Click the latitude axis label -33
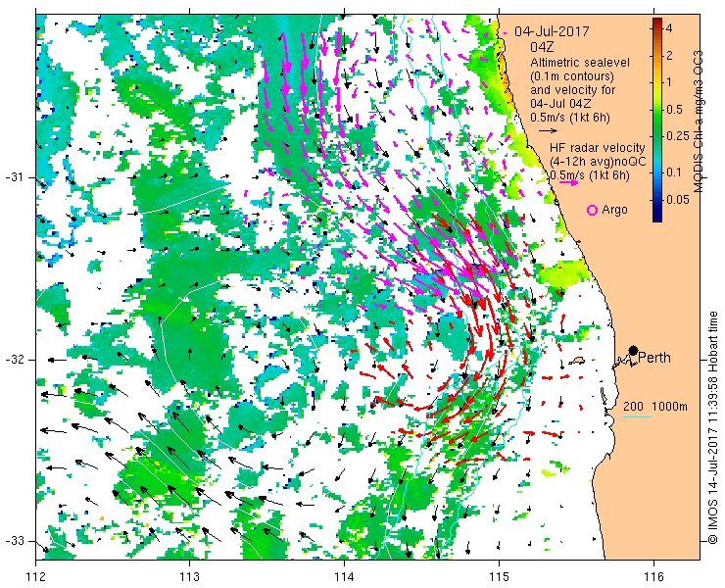Image resolution: width=725 pixels, height=588 pixels. (16, 541)
